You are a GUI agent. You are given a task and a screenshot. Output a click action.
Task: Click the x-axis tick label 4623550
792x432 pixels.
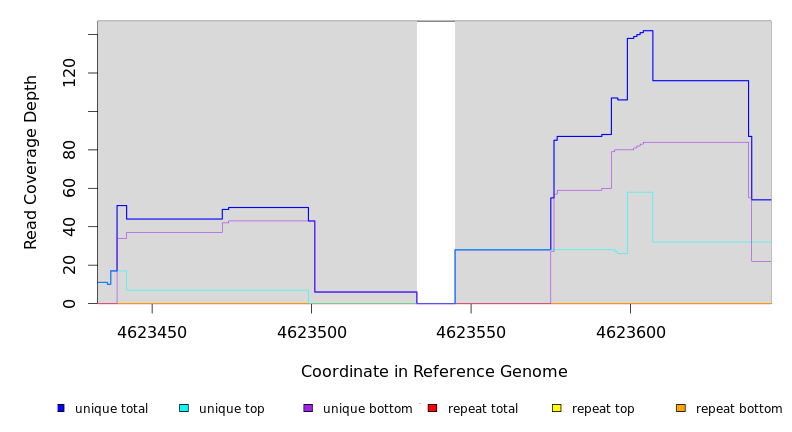pyautogui.click(x=471, y=331)
